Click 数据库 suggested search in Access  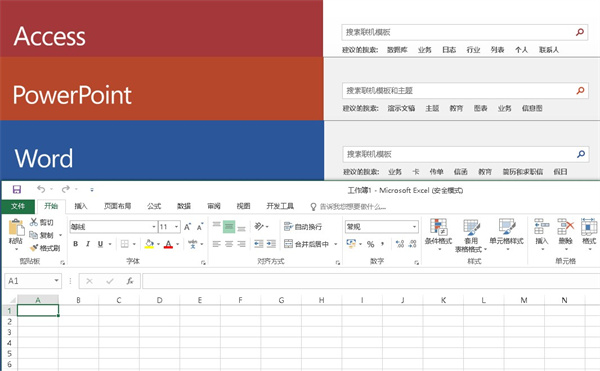coord(397,50)
